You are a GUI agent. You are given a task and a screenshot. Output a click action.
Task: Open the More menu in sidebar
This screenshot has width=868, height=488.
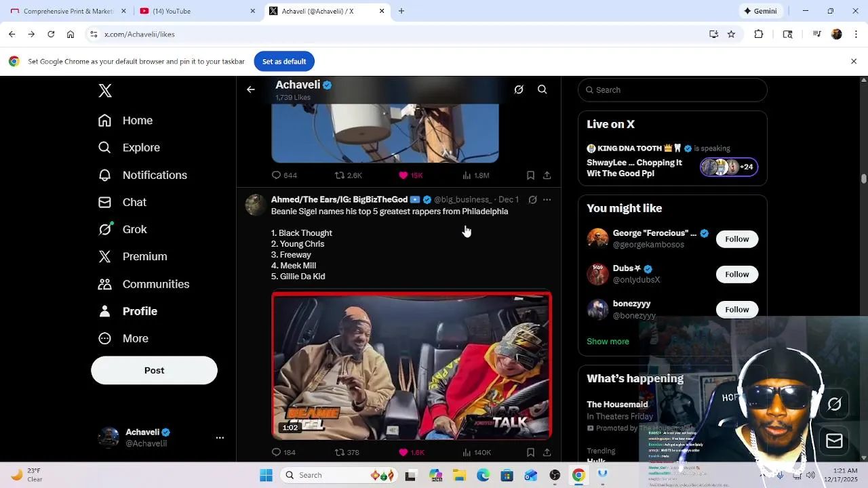point(123,338)
